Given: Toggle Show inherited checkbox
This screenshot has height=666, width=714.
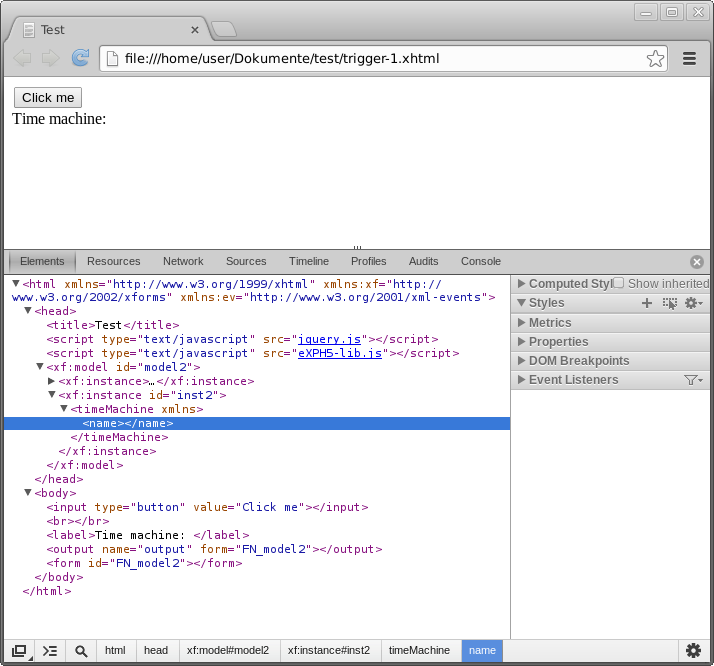Looking at the screenshot, I should [618, 283].
